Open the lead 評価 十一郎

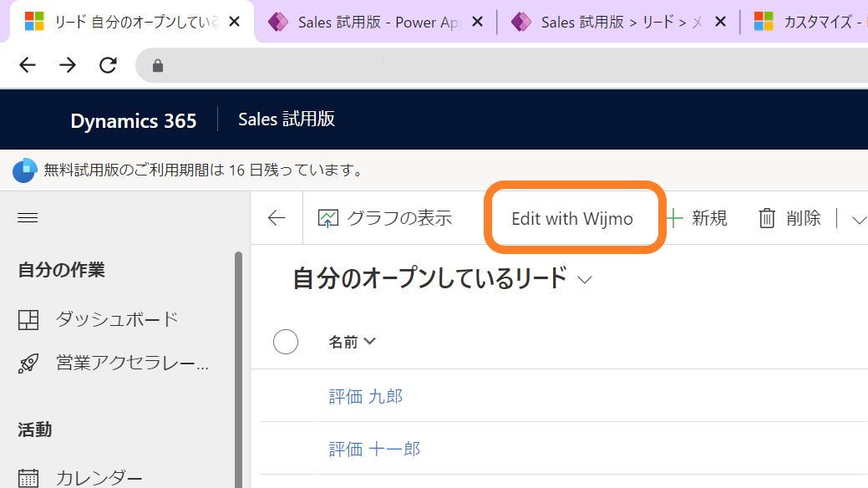pos(374,449)
